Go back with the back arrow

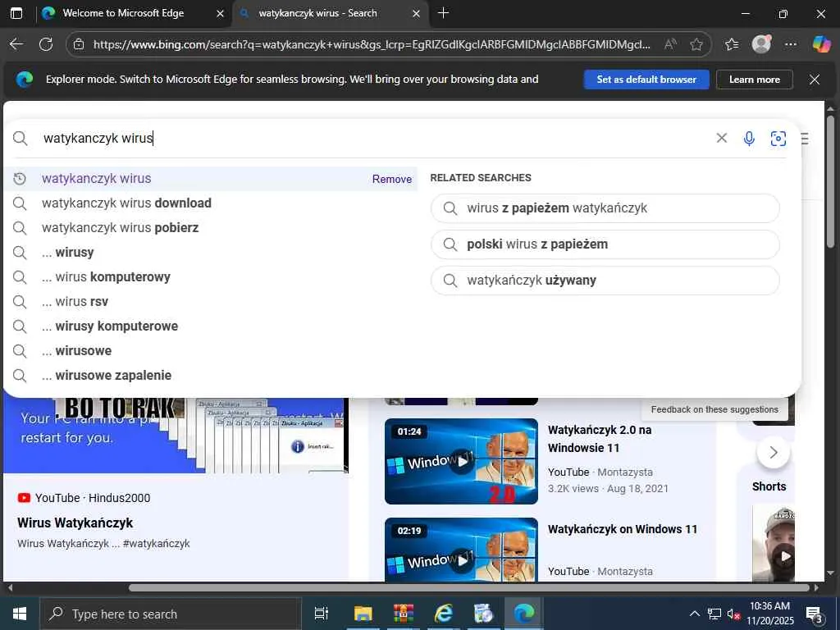[x=16, y=44]
